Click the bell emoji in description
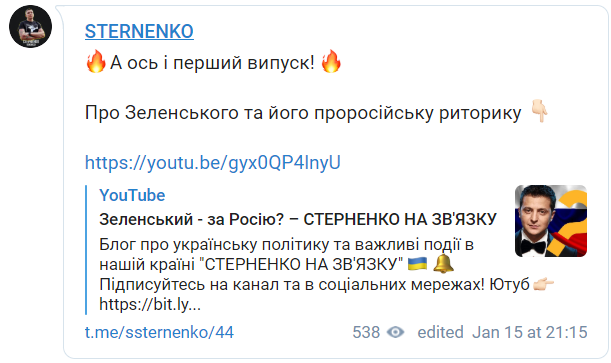Viewport: 611px width, 363px height. [443, 263]
